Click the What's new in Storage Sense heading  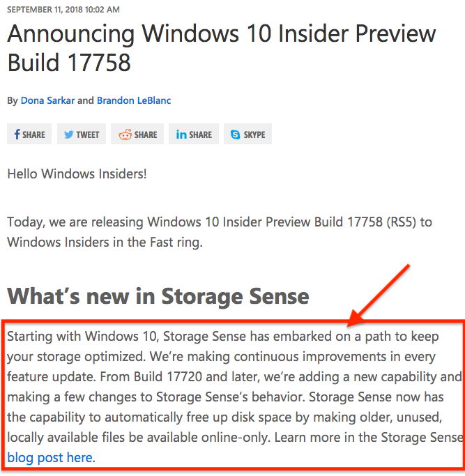(158, 296)
